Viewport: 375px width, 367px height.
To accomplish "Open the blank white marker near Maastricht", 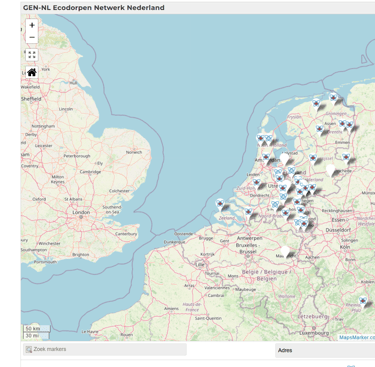I will point(285,252).
